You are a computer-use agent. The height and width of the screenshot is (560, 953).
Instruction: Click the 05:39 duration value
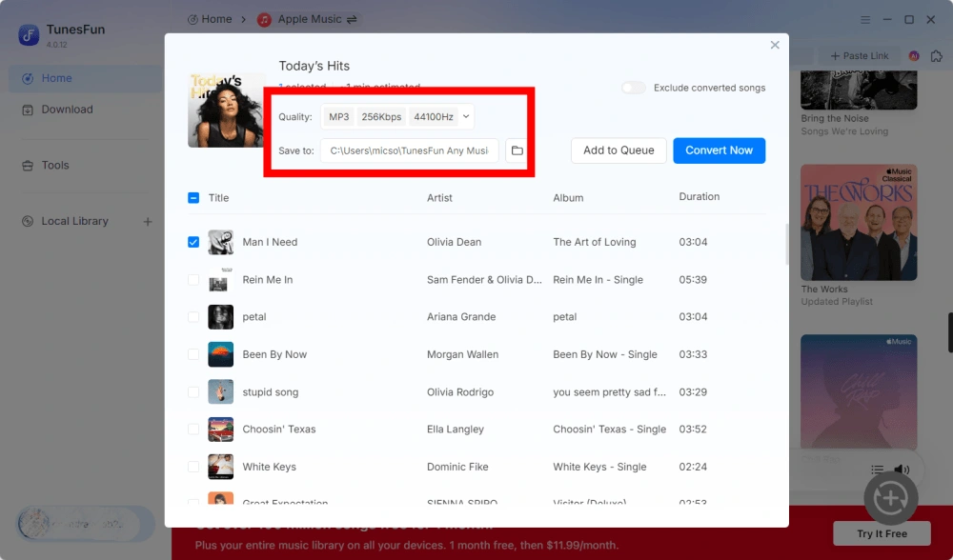click(693, 279)
